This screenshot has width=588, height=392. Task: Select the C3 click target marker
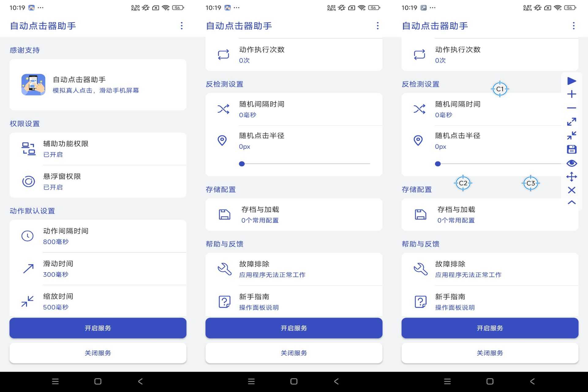pos(530,183)
